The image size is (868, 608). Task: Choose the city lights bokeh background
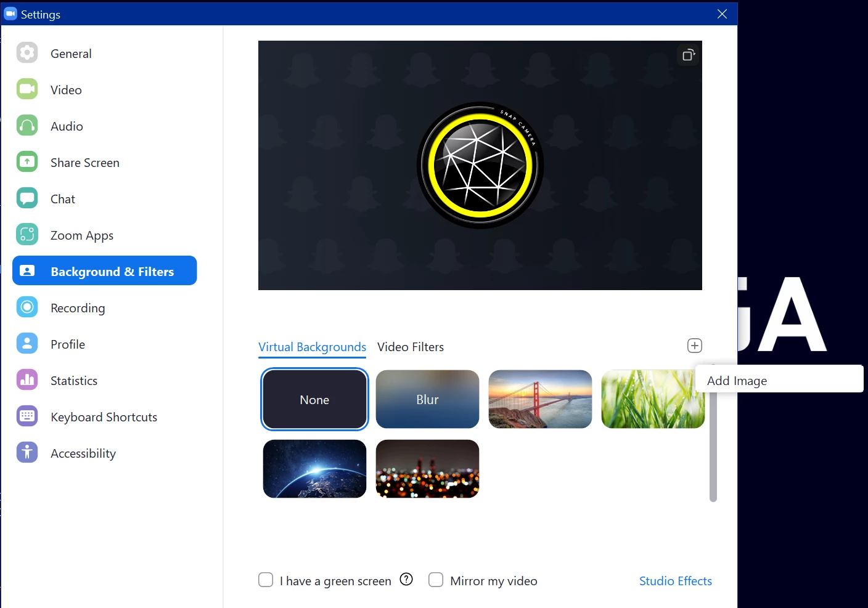coord(427,469)
